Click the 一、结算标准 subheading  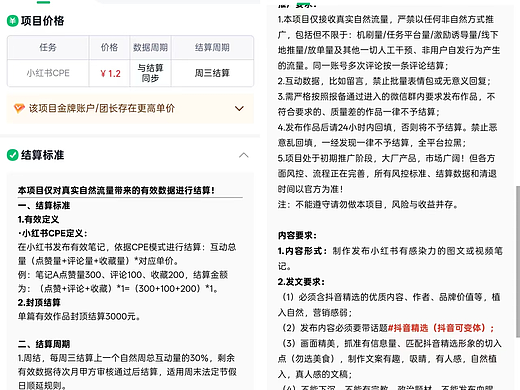point(44,205)
